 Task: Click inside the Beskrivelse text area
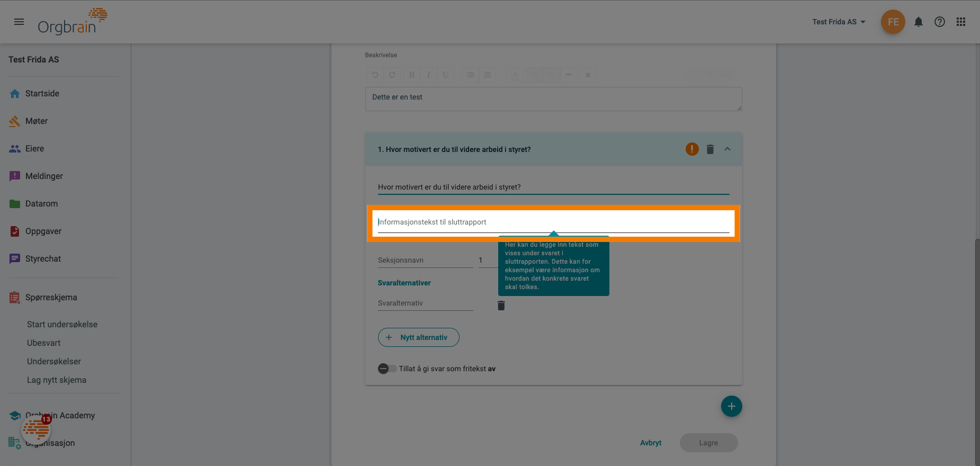pos(553,99)
